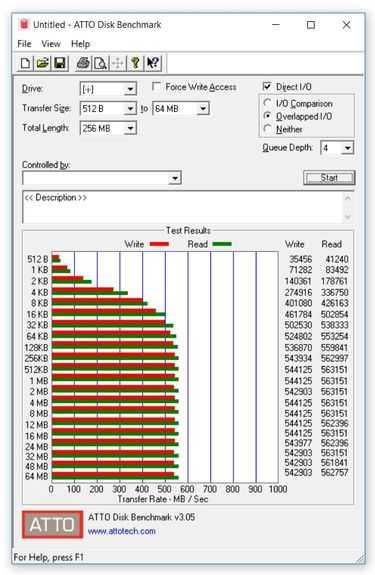
Task: Click the yellow question mark About icon
Action: pyautogui.click(x=135, y=63)
